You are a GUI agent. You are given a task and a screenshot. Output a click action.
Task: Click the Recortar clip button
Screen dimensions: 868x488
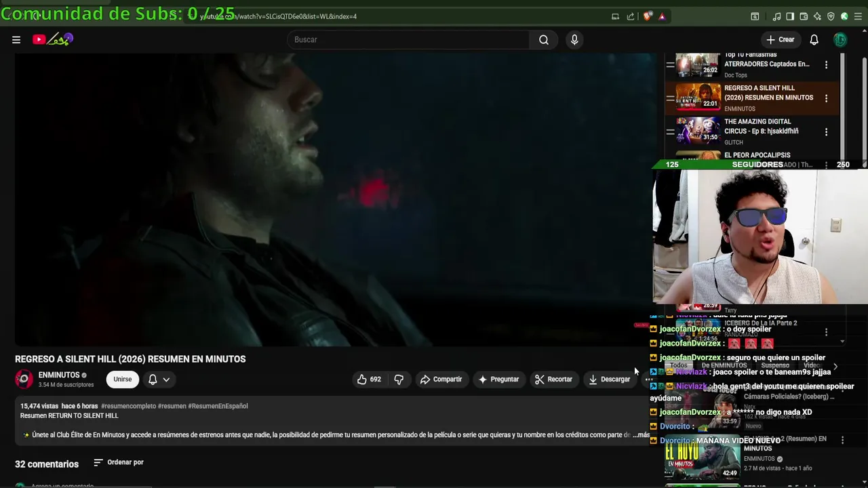553,380
